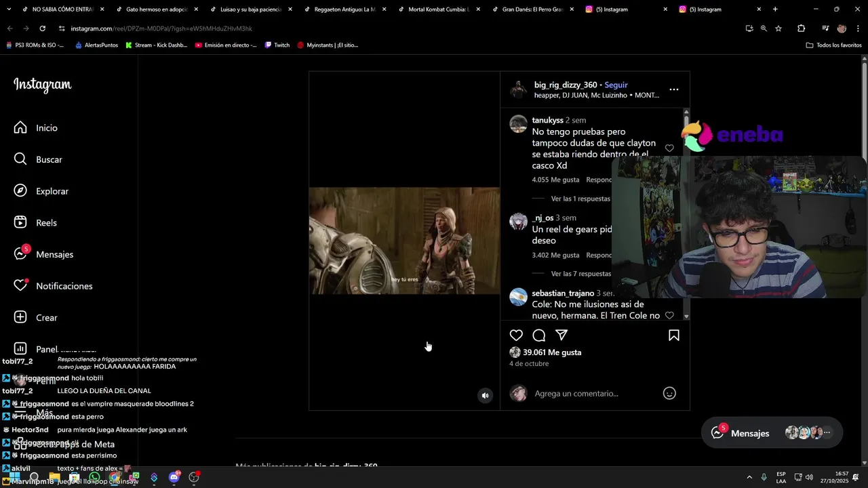
Task: Switch to 'Luisao y su baja paciencia' tab
Action: tap(251, 9)
